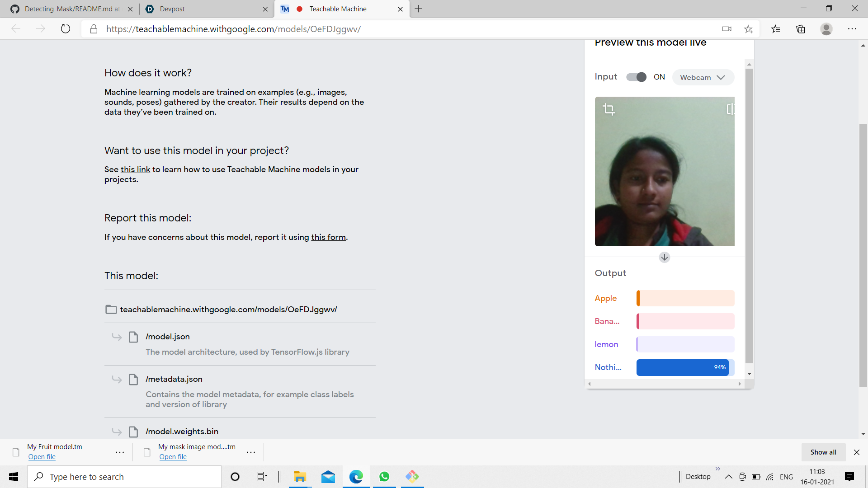
Task: Click the camera indicator in address bar
Action: (726, 29)
